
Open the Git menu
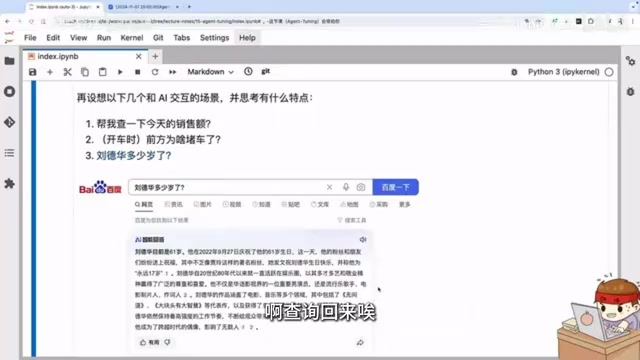click(x=158, y=38)
